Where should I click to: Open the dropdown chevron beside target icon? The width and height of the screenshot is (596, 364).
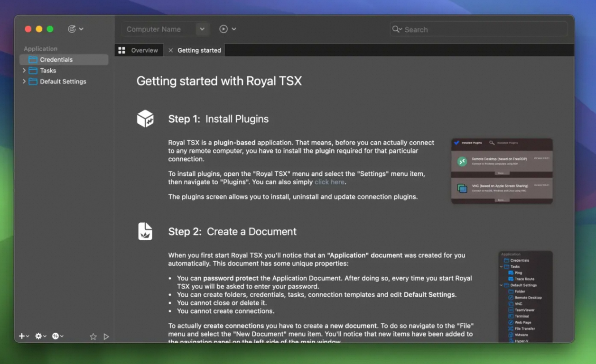[x=81, y=29]
